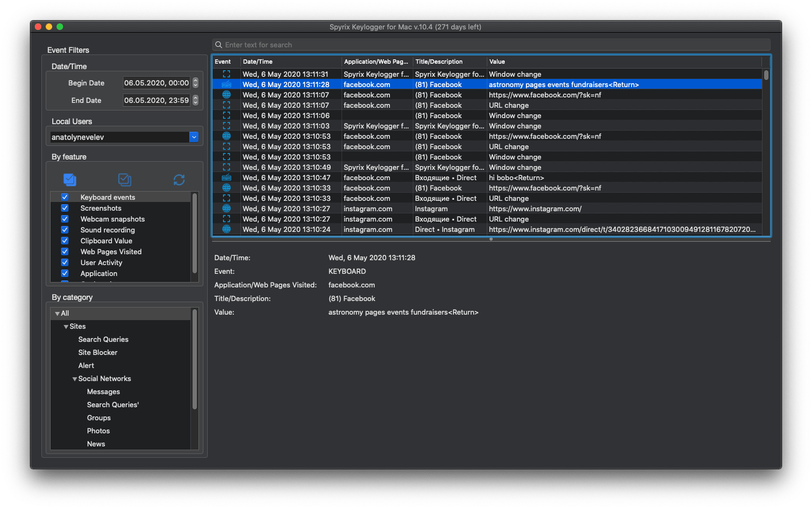The height and width of the screenshot is (509, 812).
Task: Sort by Date/Time column header
Action: (291, 62)
